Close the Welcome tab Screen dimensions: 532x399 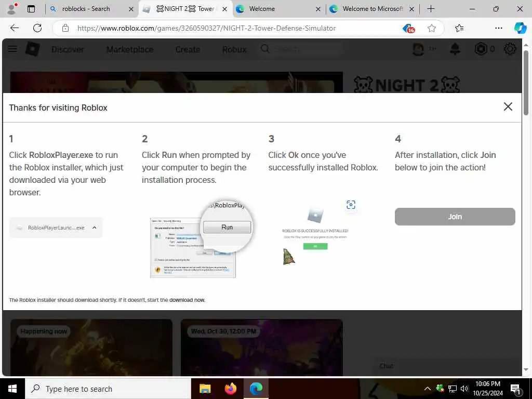click(318, 9)
